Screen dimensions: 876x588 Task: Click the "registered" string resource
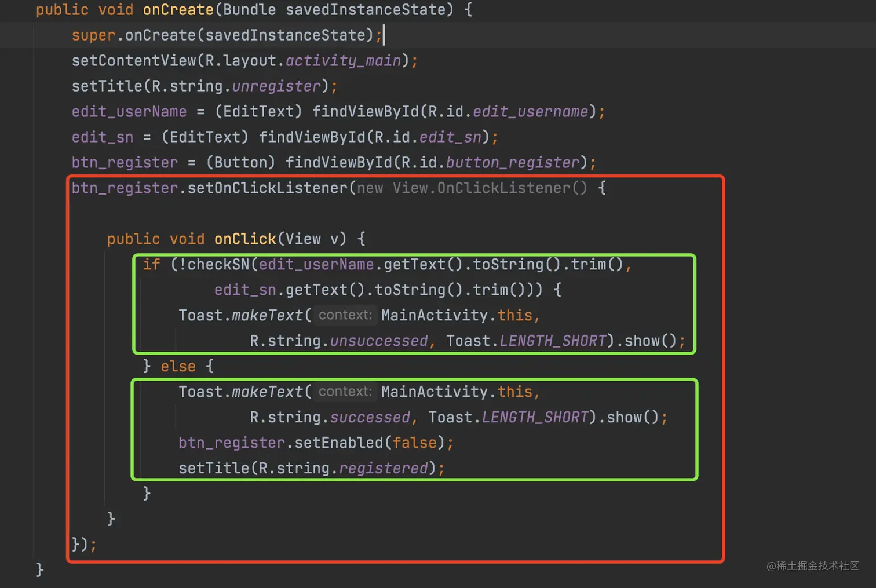tap(384, 469)
